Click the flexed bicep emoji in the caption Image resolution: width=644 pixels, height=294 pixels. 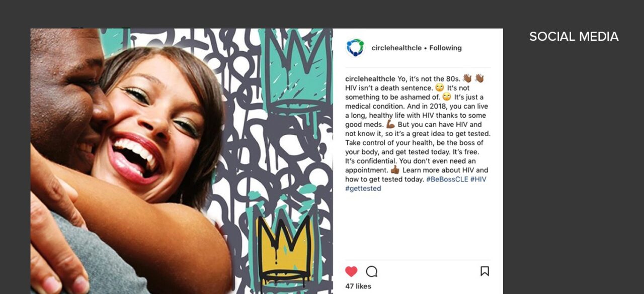click(x=390, y=125)
